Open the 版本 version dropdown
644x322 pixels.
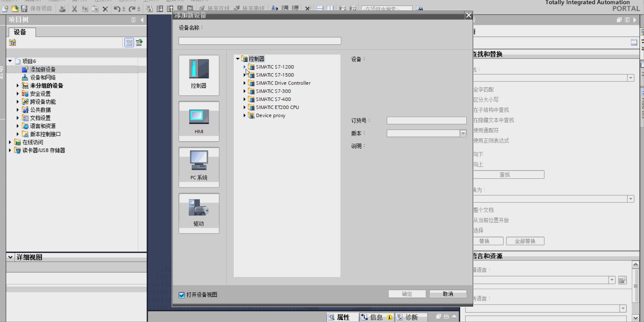[463, 134]
